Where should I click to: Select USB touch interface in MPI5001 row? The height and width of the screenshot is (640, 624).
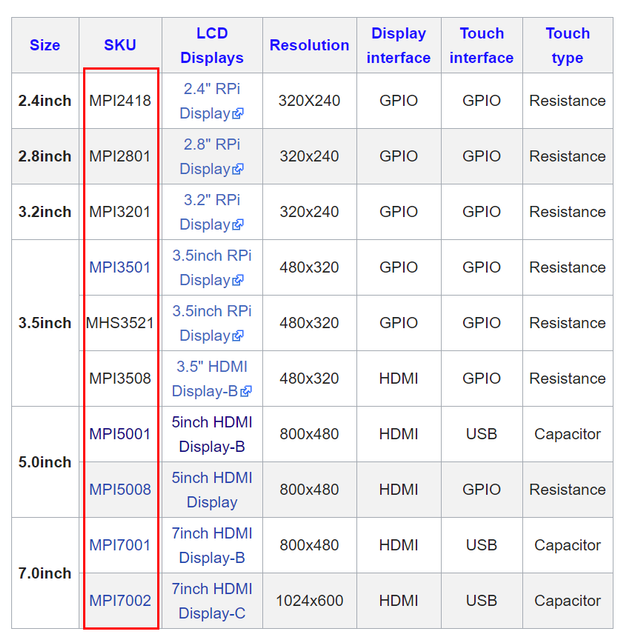[x=482, y=434]
